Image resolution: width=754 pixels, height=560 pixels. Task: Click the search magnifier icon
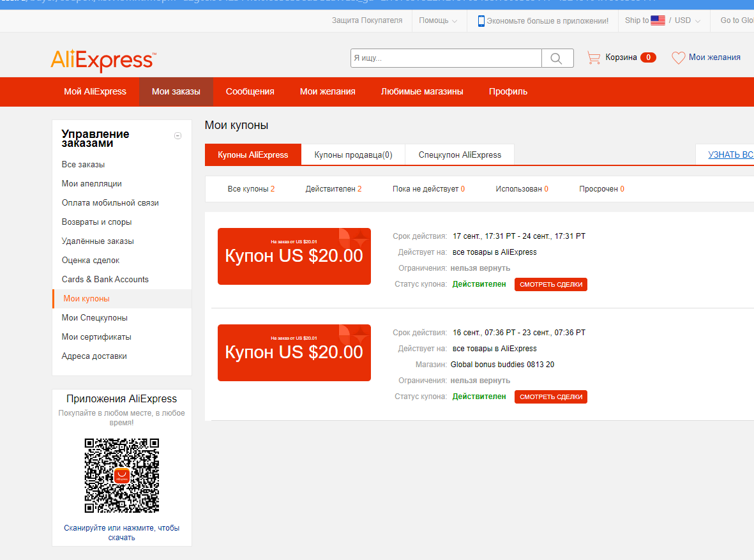point(556,58)
